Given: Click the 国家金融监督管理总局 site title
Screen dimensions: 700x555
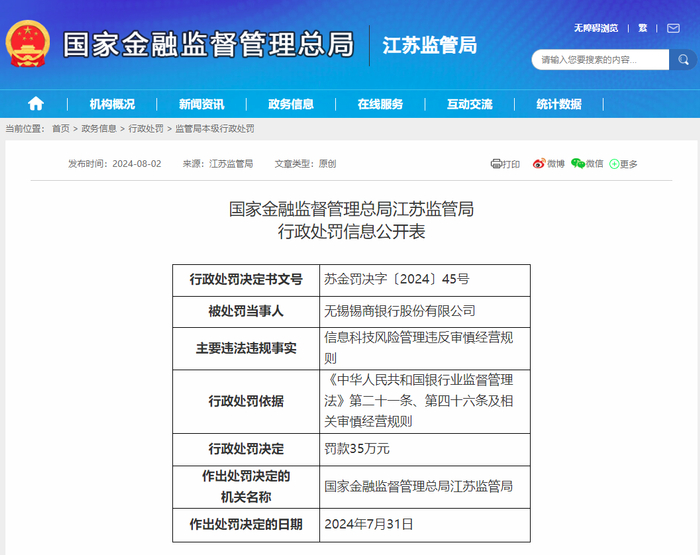Looking at the screenshot, I should 208,44.
